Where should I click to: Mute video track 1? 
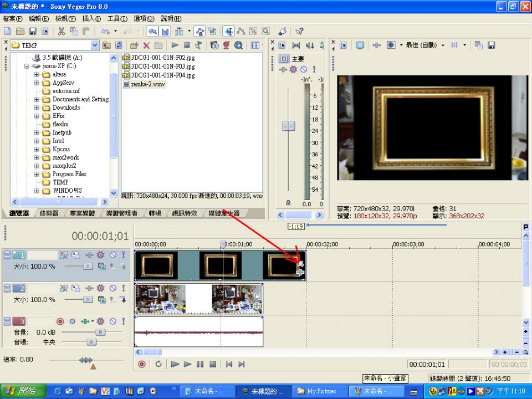click(x=112, y=255)
